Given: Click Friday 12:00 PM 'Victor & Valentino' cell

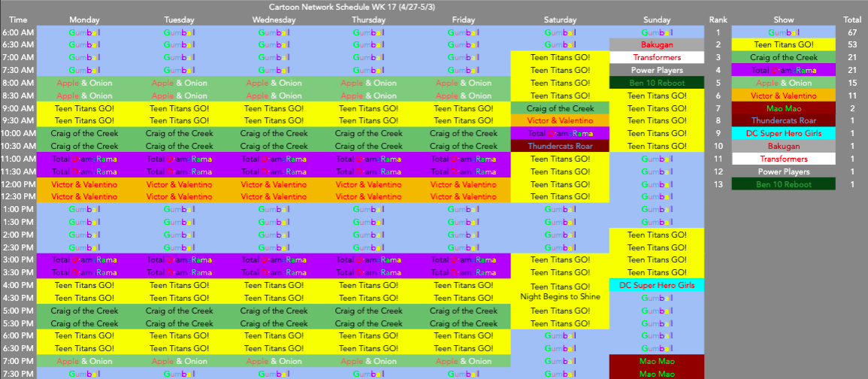Looking at the screenshot, I should pyautogui.click(x=464, y=184).
